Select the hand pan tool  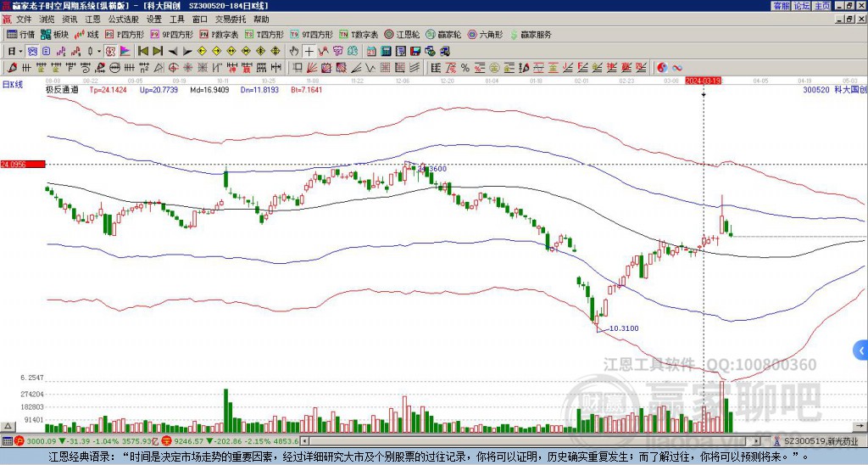click(294, 52)
